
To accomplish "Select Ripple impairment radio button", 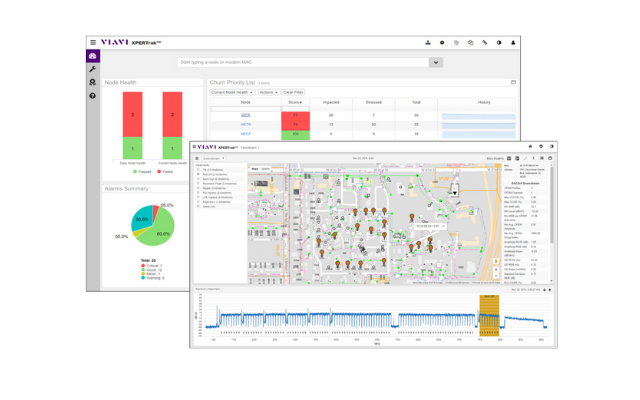I will point(198,188).
